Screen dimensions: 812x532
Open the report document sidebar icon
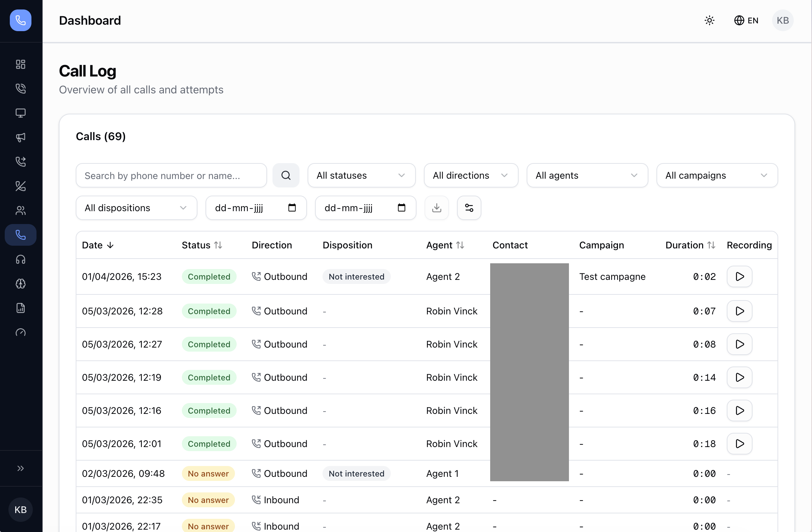(x=21, y=308)
